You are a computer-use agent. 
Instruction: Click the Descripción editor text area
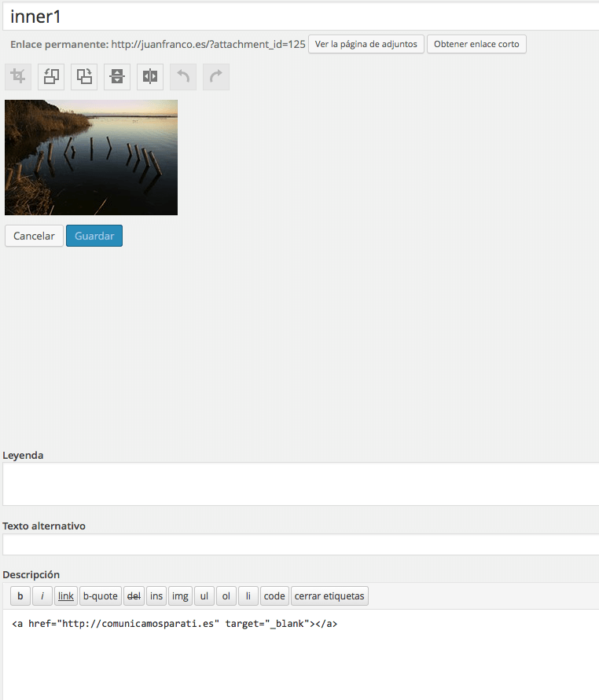coord(300,654)
